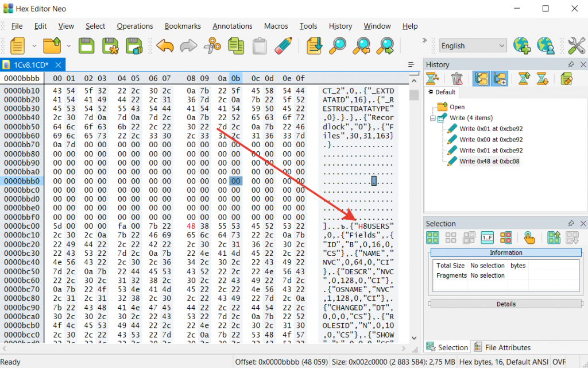Expand the toolbar overflow chevron
The image size is (588, 368).
pyautogui.click(x=424, y=40)
